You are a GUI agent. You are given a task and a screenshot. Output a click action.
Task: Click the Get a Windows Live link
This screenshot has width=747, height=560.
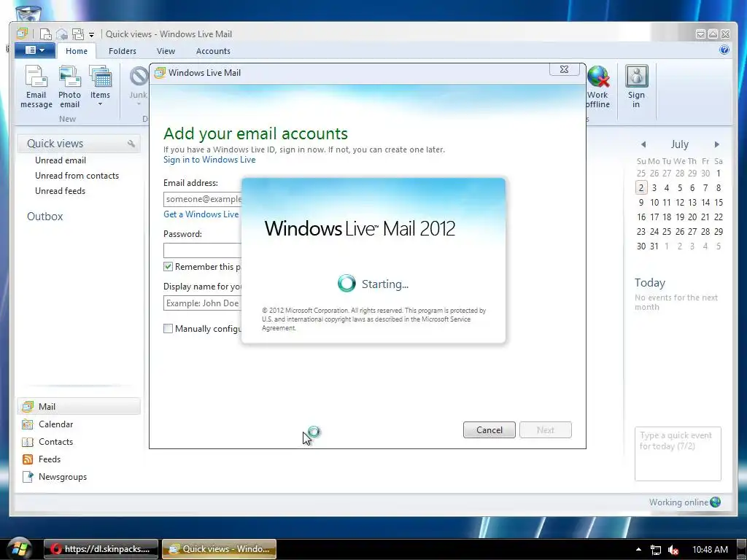[x=201, y=214]
